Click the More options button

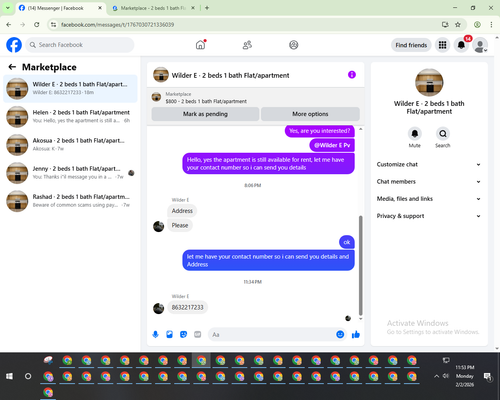[x=310, y=114]
